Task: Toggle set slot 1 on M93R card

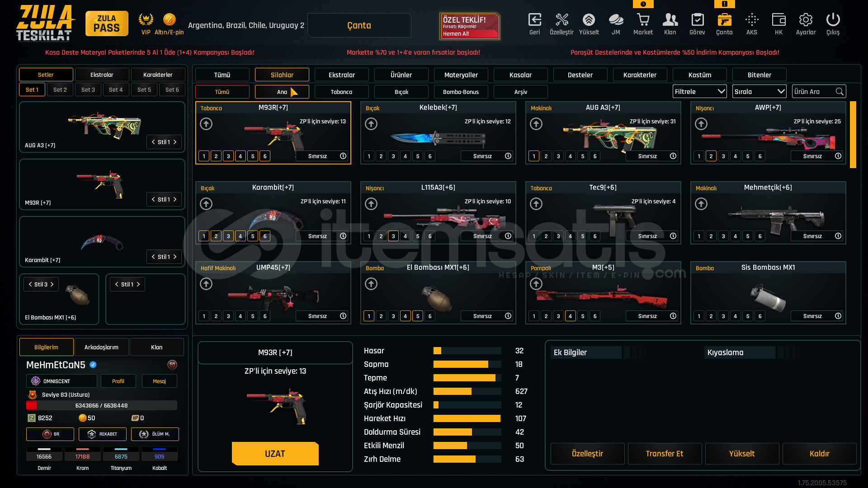Action: click(x=204, y=156)
